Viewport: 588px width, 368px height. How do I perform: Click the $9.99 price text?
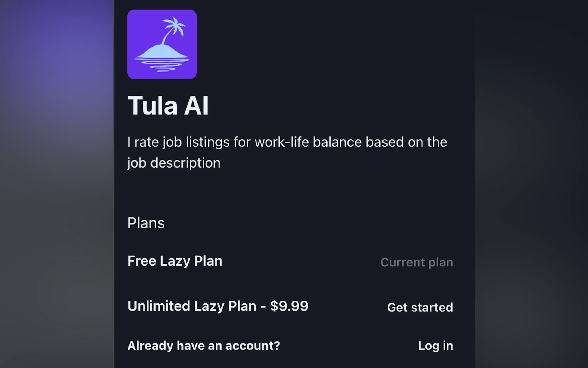point(289,306)
